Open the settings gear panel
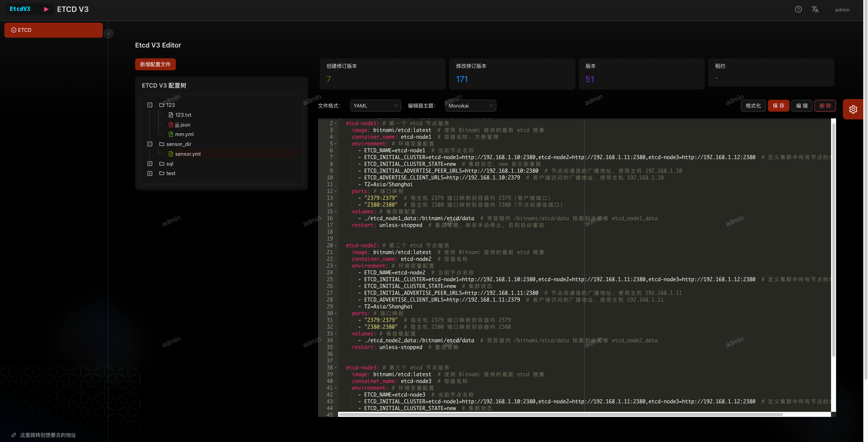Screen dimensions: 868x442 coord(853,109)
